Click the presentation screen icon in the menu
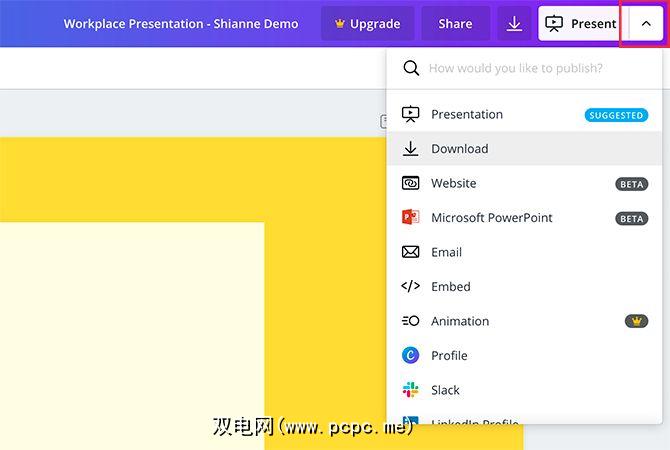670x450 pixels. [x=411, y=114]
